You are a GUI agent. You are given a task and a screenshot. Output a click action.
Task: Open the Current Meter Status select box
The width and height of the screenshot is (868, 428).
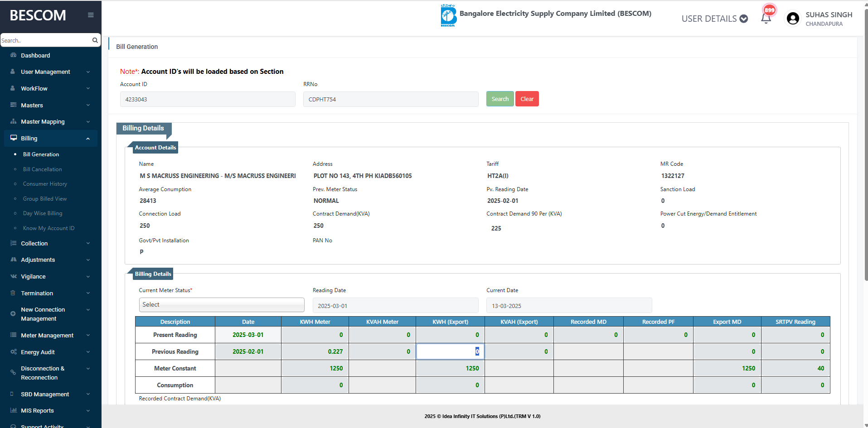222,305
